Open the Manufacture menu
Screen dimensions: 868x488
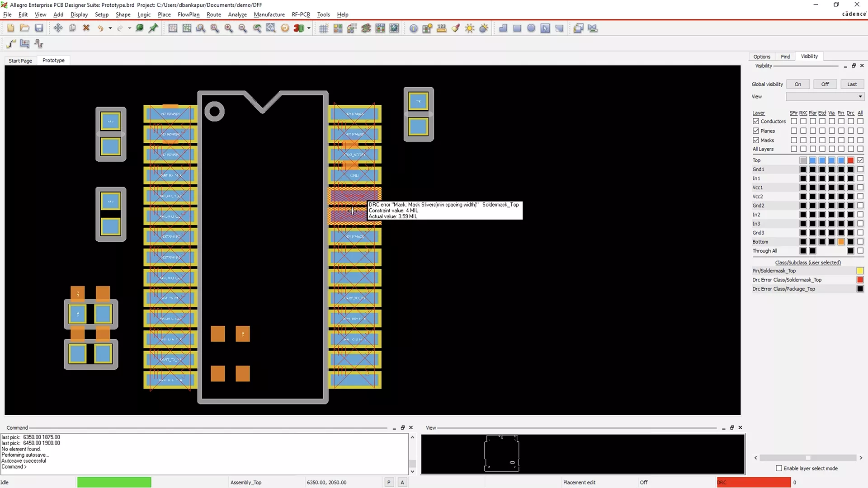[x=269, y=14]
